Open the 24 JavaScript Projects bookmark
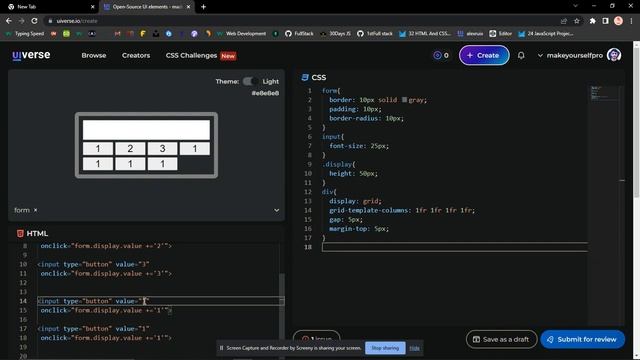Viewport: 640px width, 360px height. [x=546, y=33]
